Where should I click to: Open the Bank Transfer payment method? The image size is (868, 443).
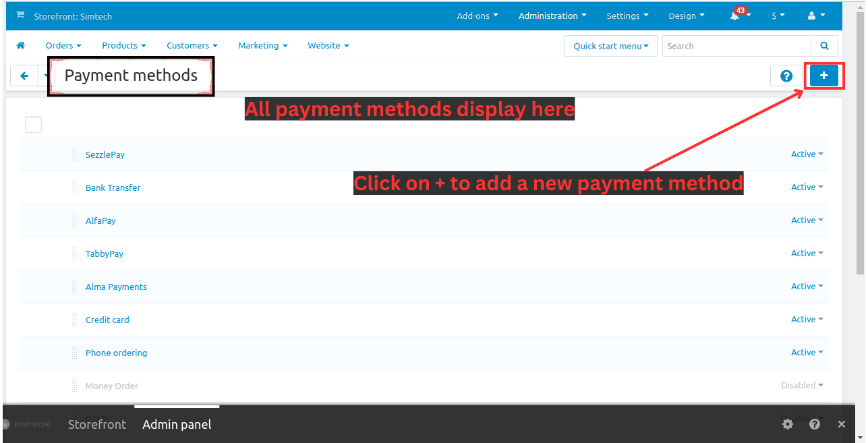(x=113, y=187)
